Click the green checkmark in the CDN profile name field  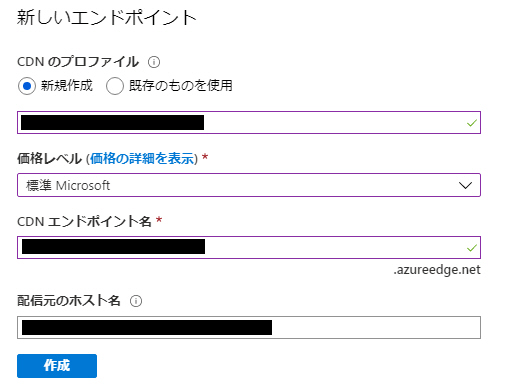471,123
